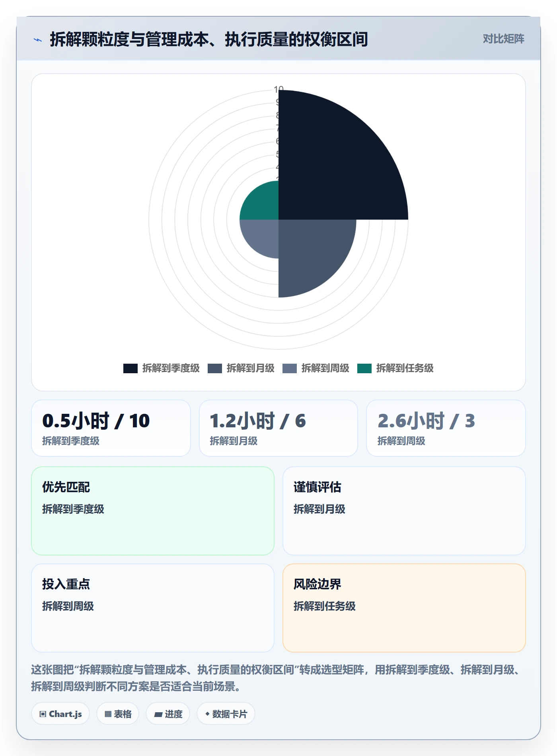
Task: Select the 1.2小时 / 6 data card
Action: pyautogui.click(x=278, y=428)
